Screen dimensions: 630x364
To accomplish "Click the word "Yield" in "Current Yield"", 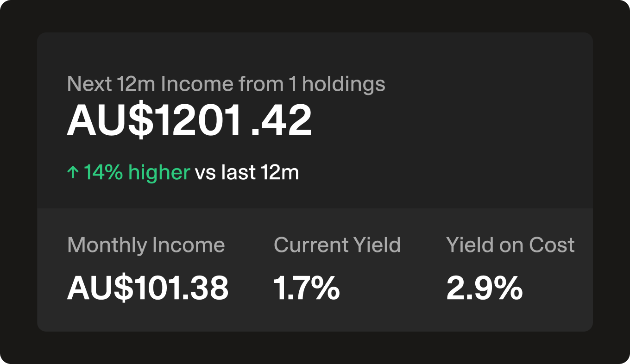I will pyautogui.click(x=378, y=245).
